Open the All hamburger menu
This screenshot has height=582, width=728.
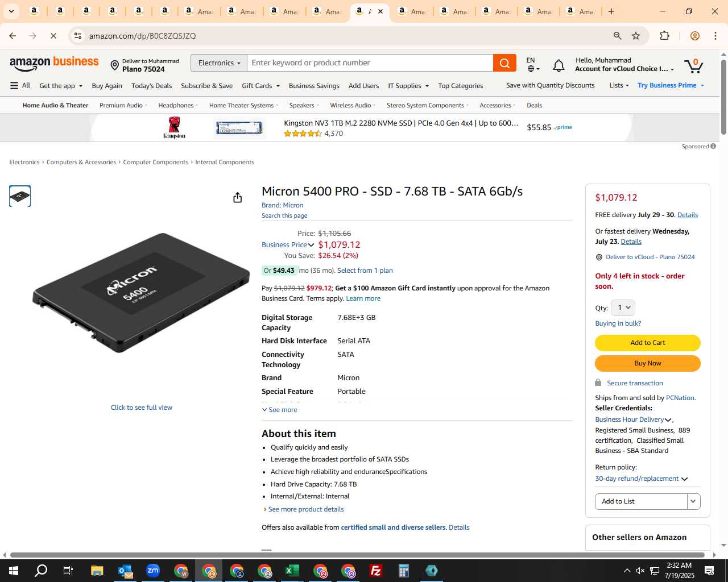click(20, 85)
